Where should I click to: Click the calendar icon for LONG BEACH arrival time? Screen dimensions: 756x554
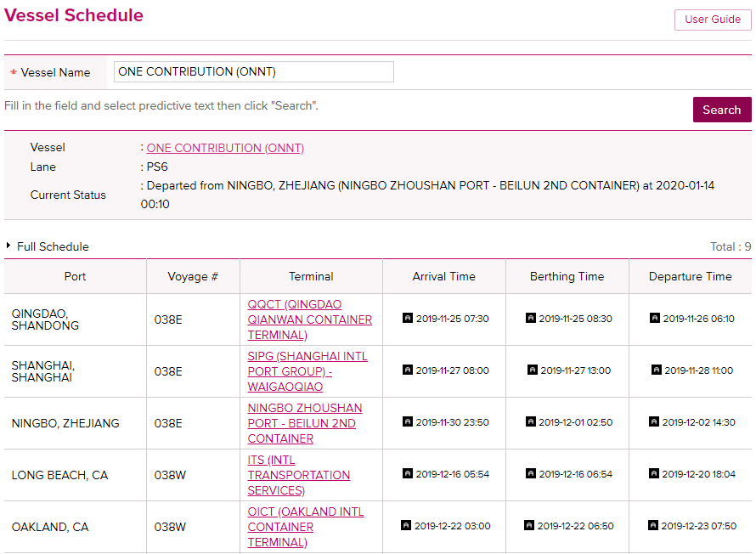406,474
